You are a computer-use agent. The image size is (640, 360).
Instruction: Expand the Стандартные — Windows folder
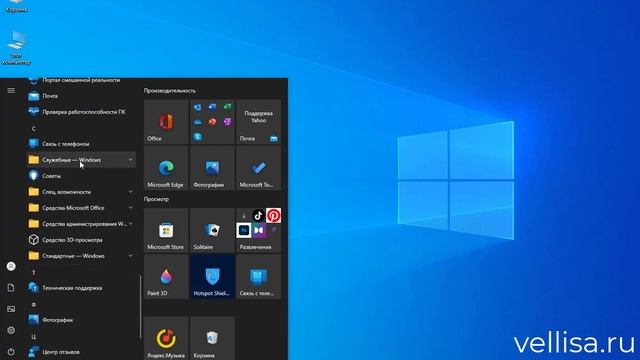(x=81, y=256)
